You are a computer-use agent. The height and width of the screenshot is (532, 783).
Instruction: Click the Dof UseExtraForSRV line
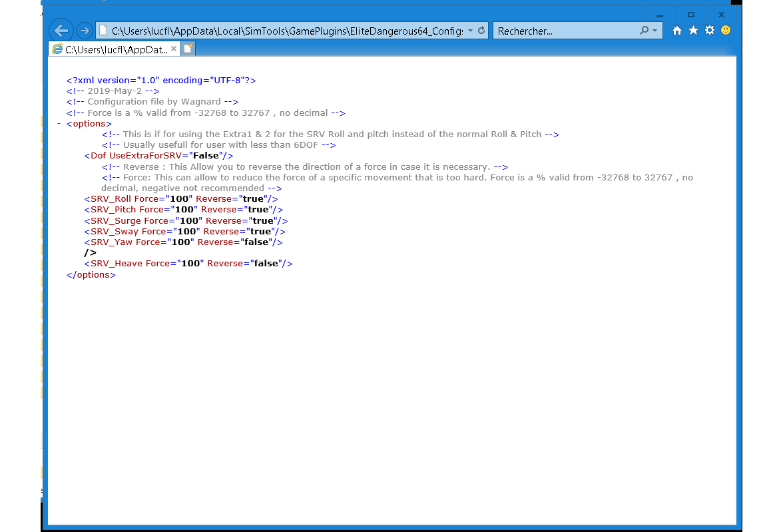(158, 155)
